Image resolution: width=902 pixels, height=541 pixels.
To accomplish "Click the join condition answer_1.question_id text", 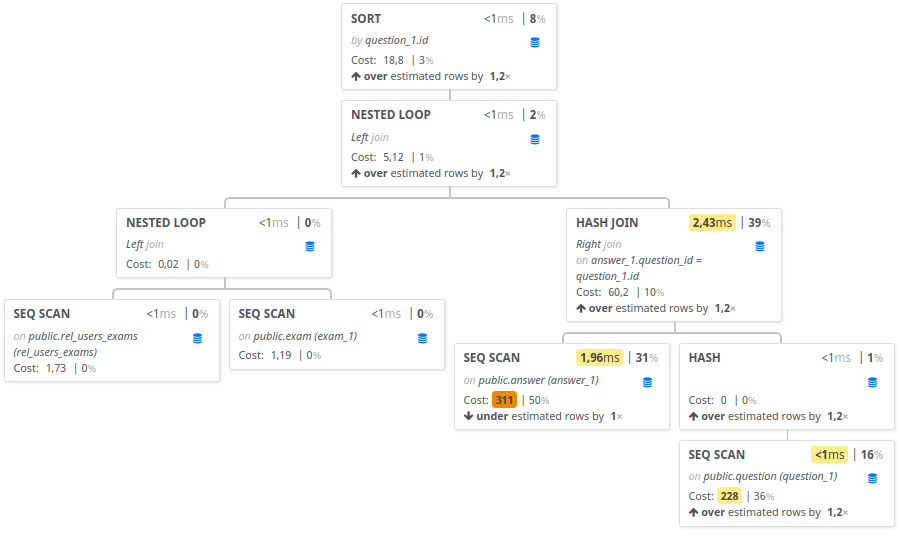I will click(639, 268).
